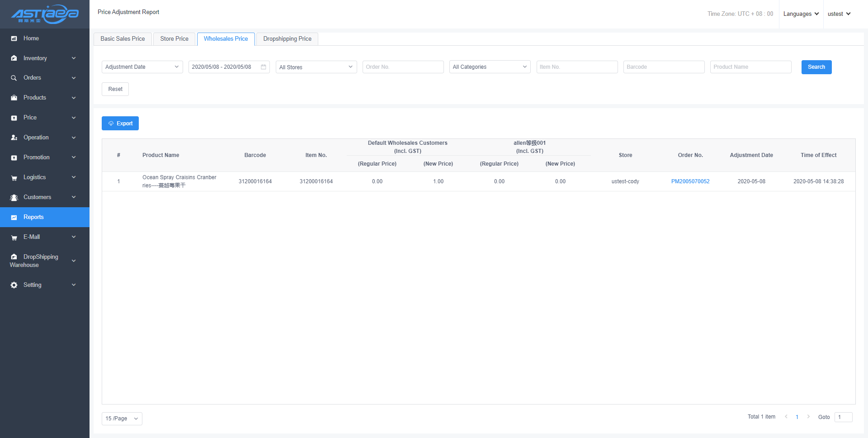Export the price adjustment report
The height and width of the screenshot is (438, 868).
[x=120, y=124]
